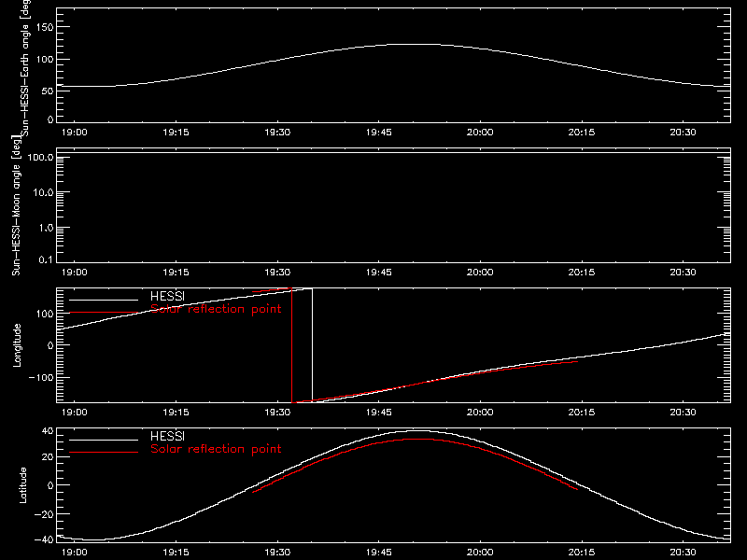This screenshot has height=560, width=747.
Task: Click the 20 tick in Latitude panel
Action: 48,457
